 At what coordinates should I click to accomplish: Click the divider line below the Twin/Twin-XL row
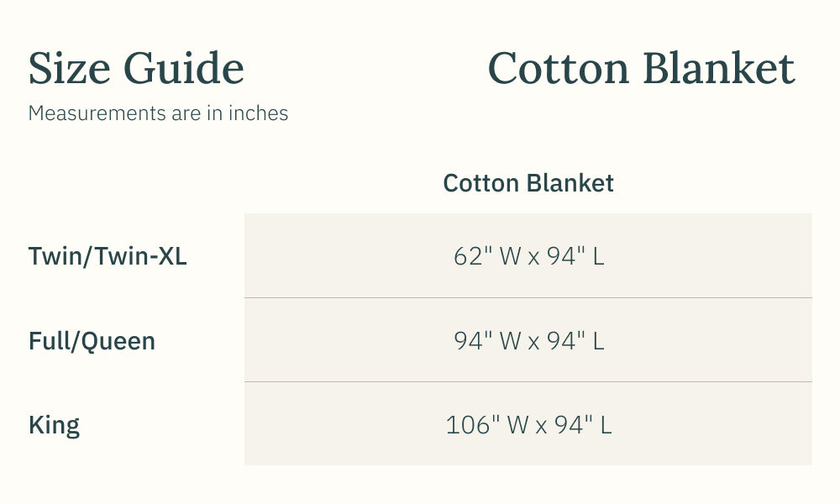(x=528, y=297)
